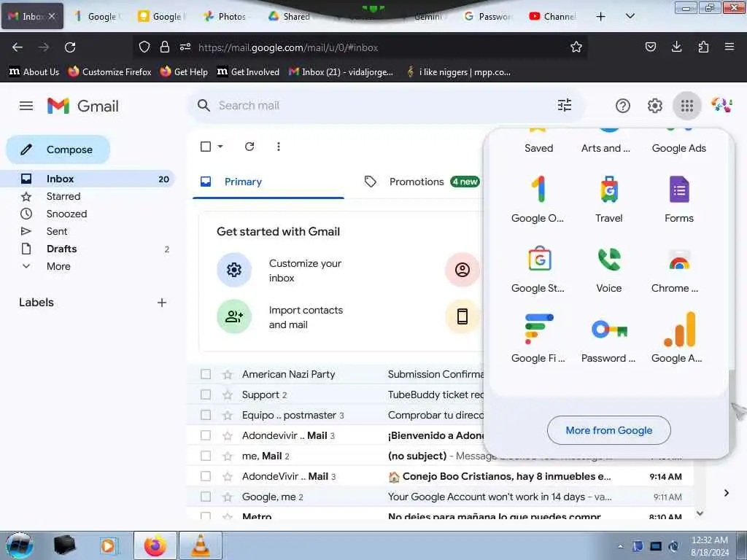Click the Google apps grid icon
Image resolution: width=747 pixels, height=560 pixels.
686,106
